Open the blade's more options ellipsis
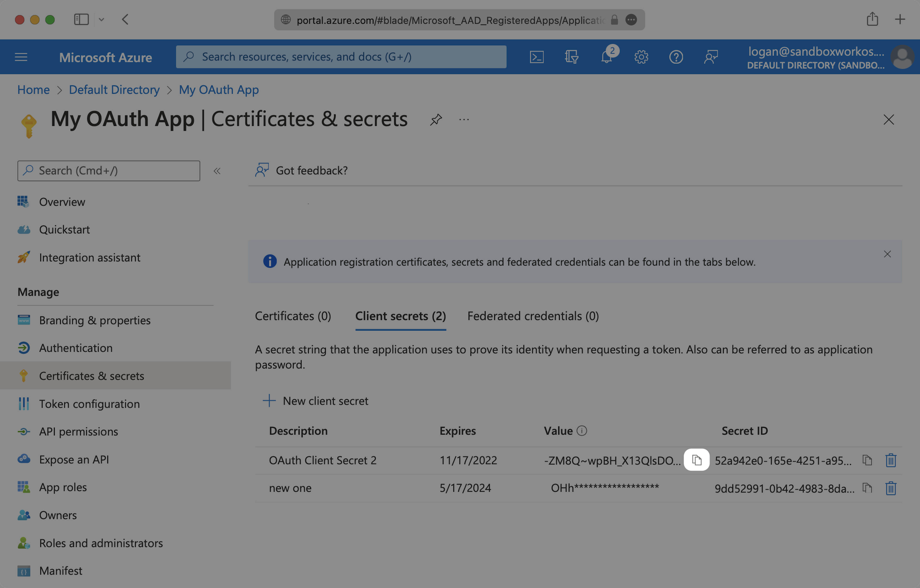Viewport: 920px width, 588px height. tap(464, 119)
